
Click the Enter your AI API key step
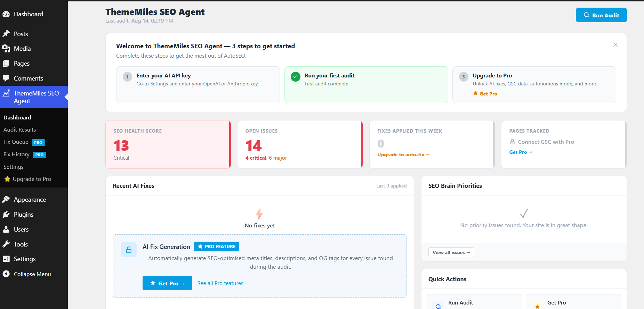pos(198,85)
